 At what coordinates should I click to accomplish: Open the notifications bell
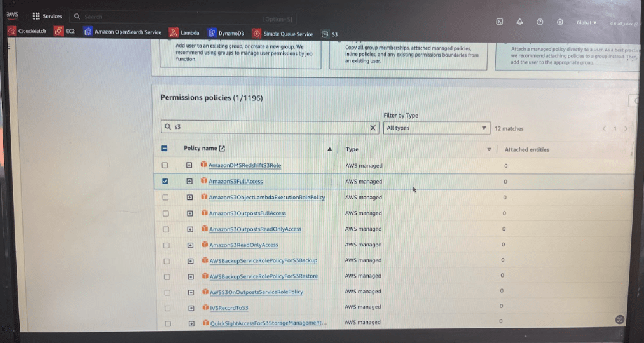coord(519,22)
